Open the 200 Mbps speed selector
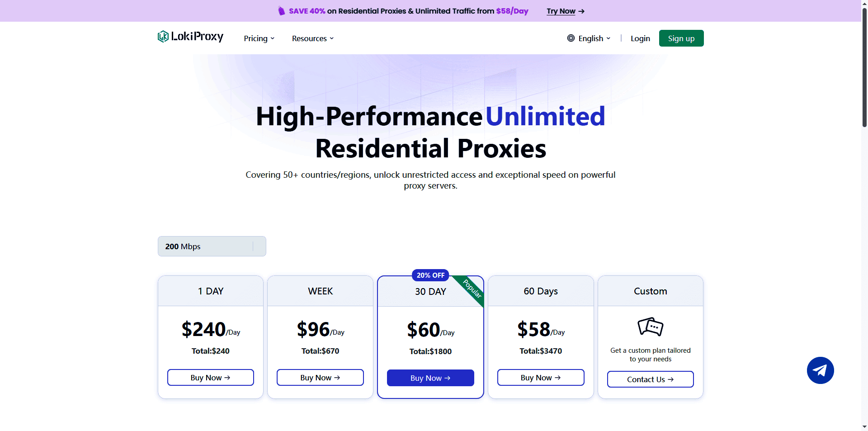The image size is (868, 431). click(x=212, y=246)
